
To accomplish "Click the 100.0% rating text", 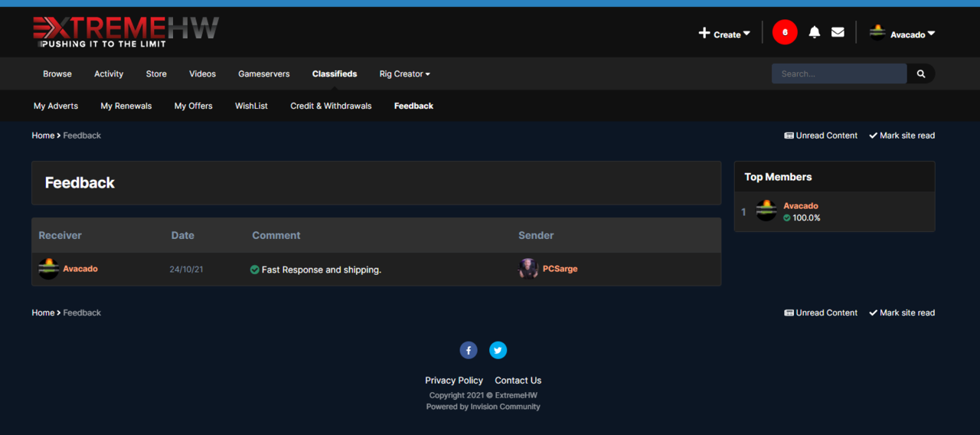I will (806, 218).
